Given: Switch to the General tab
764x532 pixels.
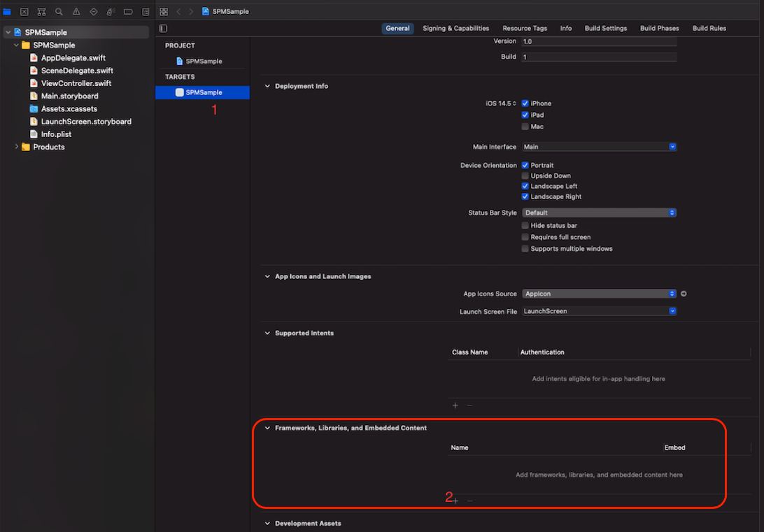Looking at the screenshot, I should point(397,28).
